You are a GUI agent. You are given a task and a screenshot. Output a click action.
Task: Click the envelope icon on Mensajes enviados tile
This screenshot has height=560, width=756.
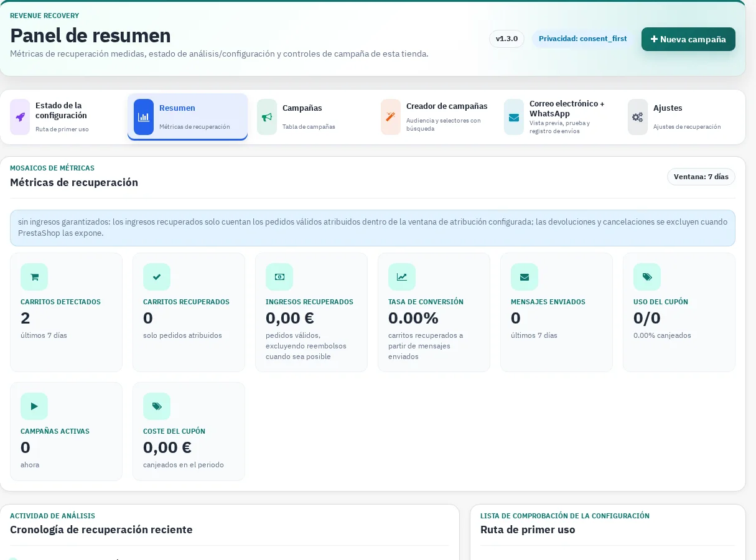525,277
